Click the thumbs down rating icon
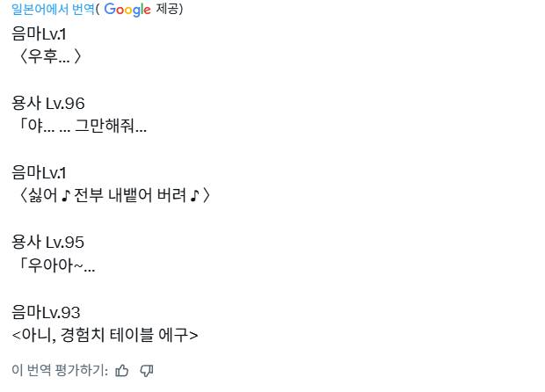 pyautogui.click(x=147, y=370)
